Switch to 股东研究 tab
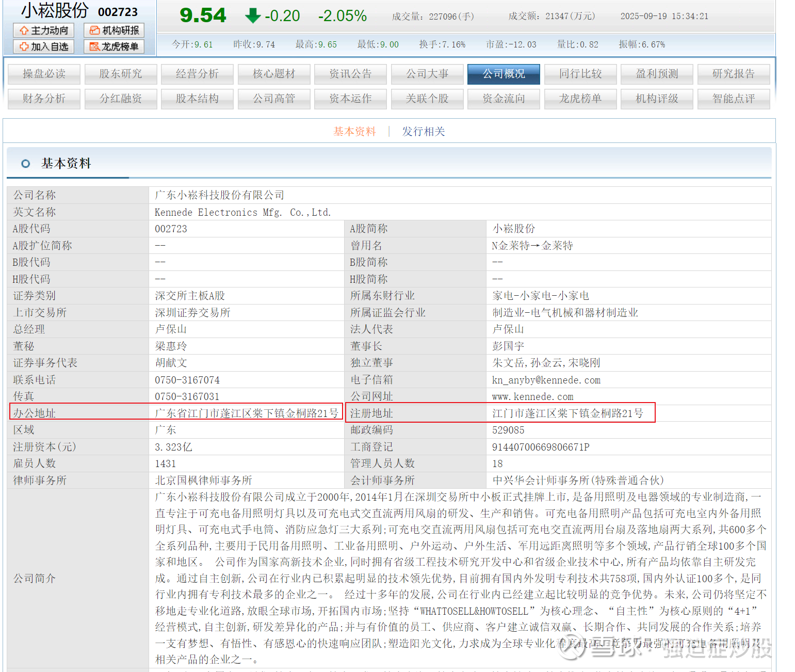 (x=121, y=74)
